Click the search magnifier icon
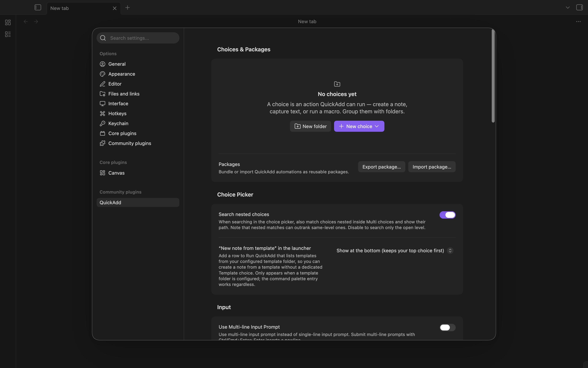Viewport: 588px width, 368px height. [x=103, y=38]
